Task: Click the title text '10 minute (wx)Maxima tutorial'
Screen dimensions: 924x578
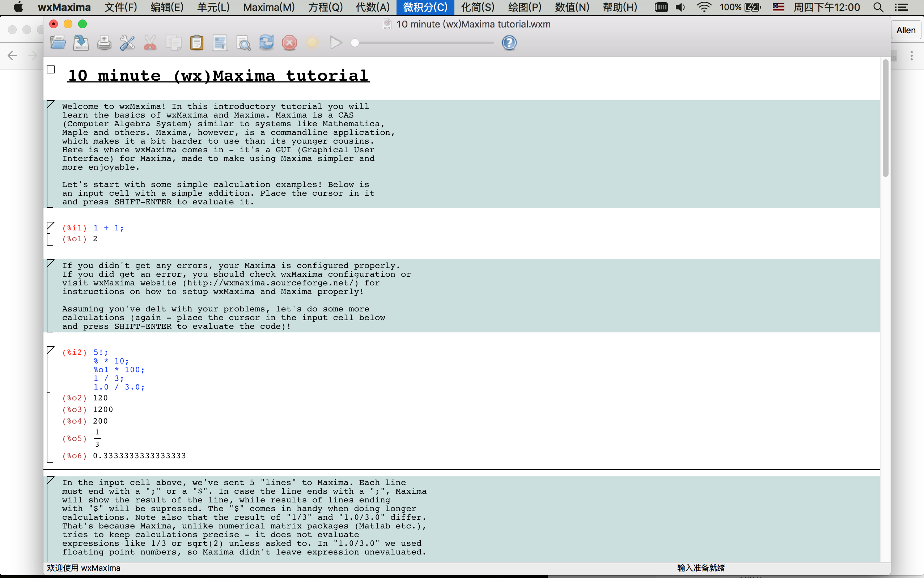Action: (218, 76)
